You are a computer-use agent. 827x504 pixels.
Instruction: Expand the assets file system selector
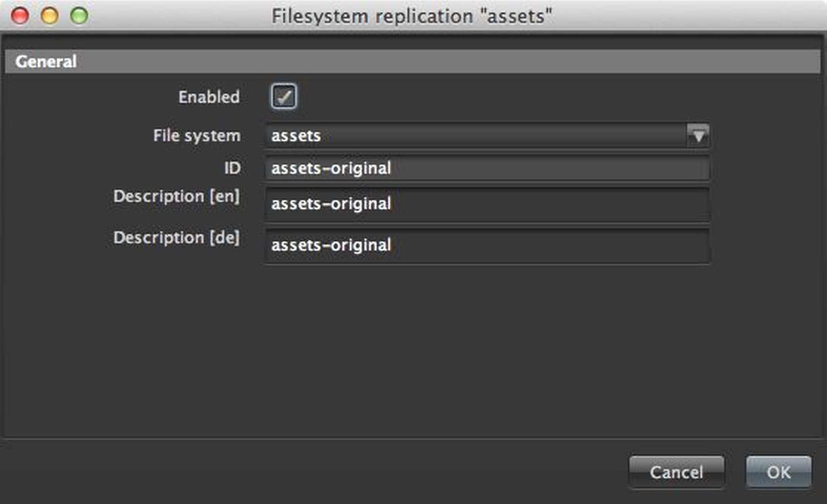pyautogui.click(x=698, y=136)
